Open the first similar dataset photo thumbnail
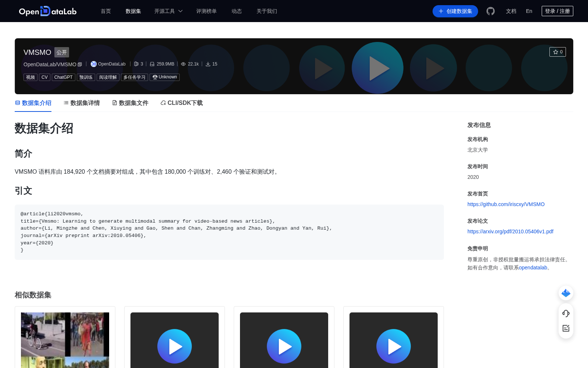The width and height of the screenshot is (588, 368). (65, 340)
